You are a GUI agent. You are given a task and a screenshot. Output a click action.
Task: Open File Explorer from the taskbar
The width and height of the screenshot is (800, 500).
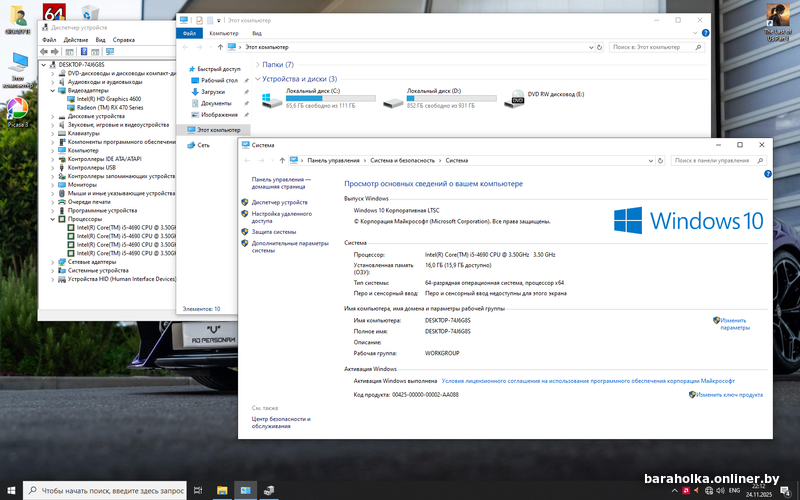click(222, 491)
